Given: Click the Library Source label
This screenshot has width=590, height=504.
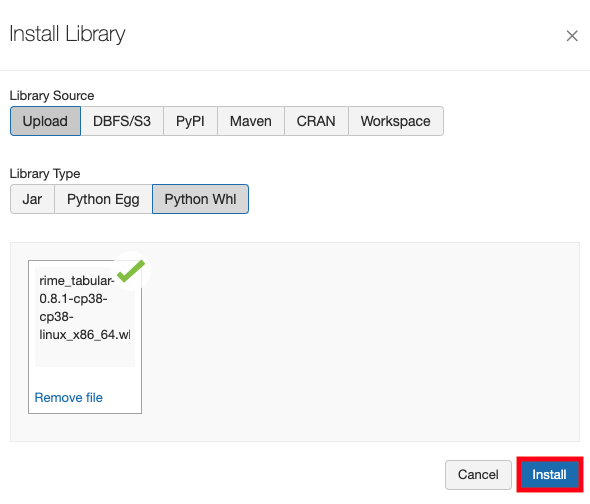Looking at the screenshot, I should (52, 96).
